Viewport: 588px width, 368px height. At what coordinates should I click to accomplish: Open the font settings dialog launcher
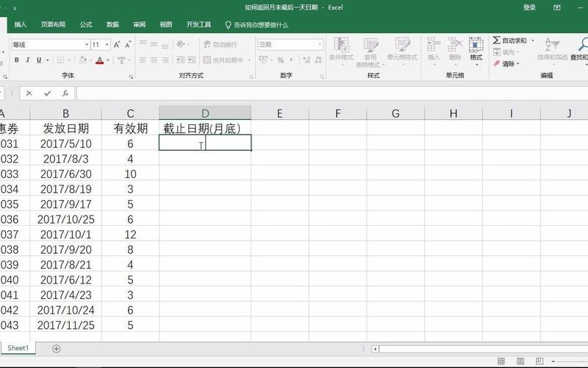pos(131,77)
